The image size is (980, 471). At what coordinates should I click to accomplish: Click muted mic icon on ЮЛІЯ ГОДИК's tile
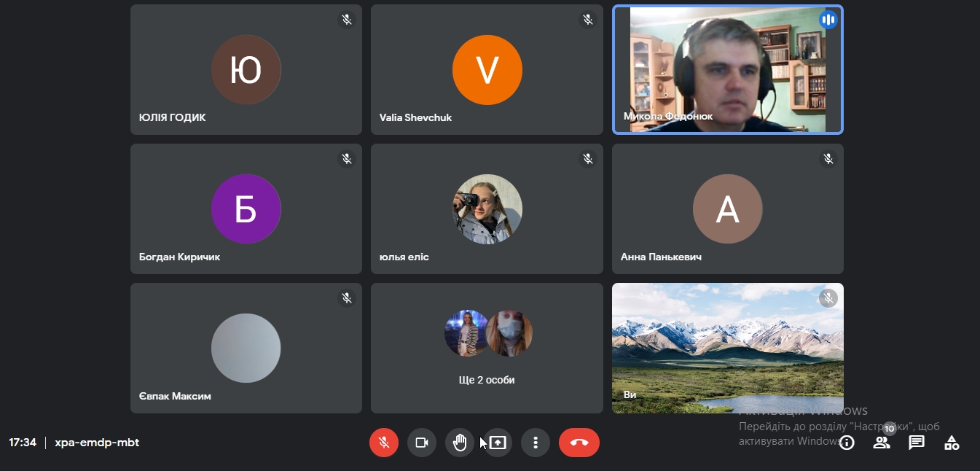347,20
